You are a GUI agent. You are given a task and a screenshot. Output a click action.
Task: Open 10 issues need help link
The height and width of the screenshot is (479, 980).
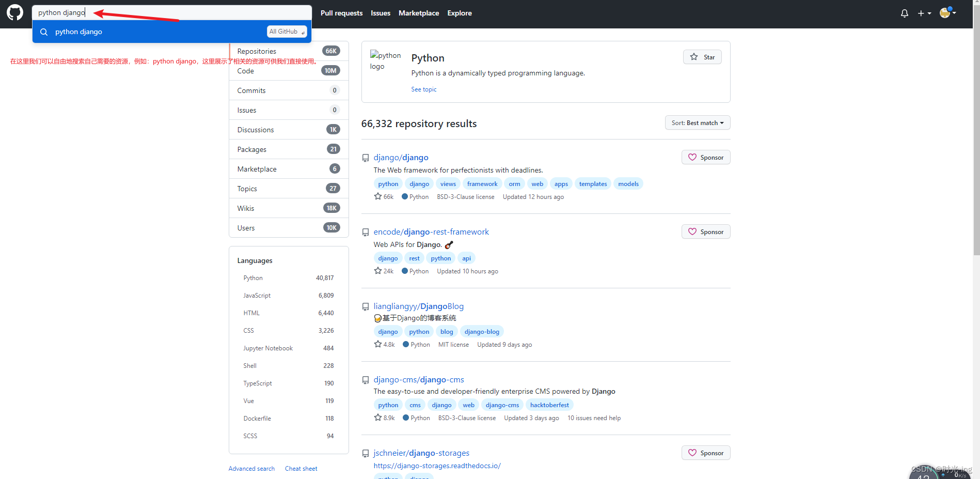594,418
